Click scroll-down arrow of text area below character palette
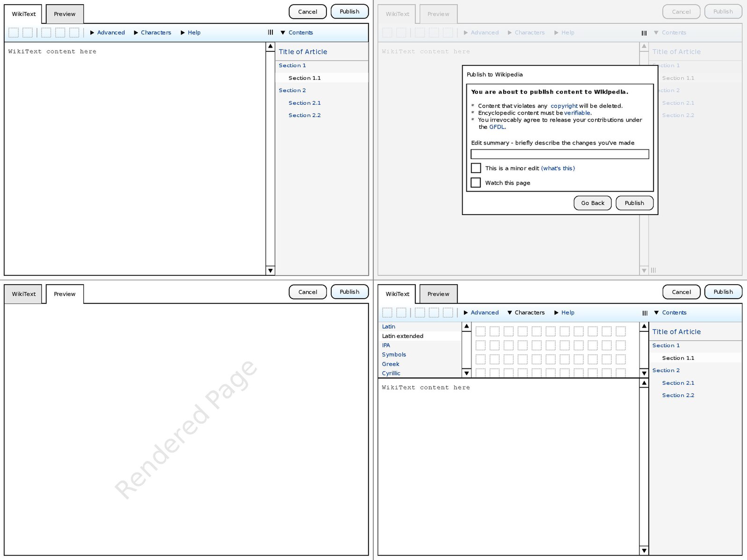 644,550
